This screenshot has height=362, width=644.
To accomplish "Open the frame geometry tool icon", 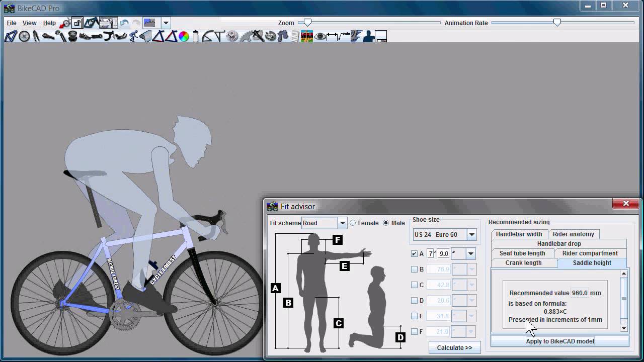I will (11, 36).
